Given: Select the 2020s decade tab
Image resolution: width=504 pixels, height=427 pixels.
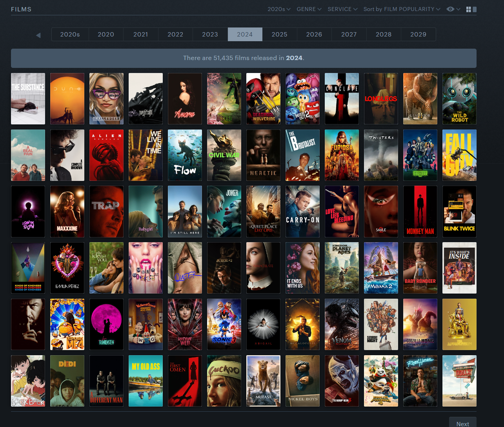Looking at the screenshot, I should coord(70,35).
